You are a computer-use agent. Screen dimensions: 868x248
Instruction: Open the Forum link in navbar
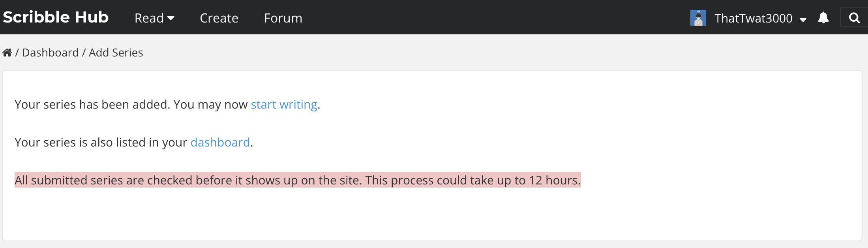(283, 18)
